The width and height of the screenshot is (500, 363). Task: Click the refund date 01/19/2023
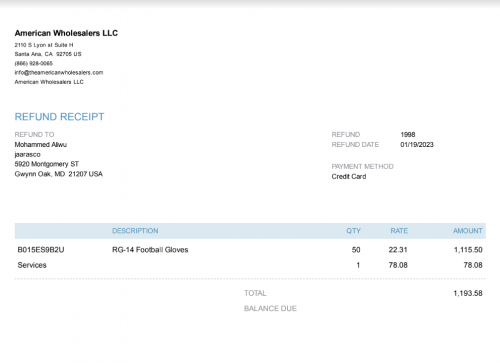(x=417, y=144)
